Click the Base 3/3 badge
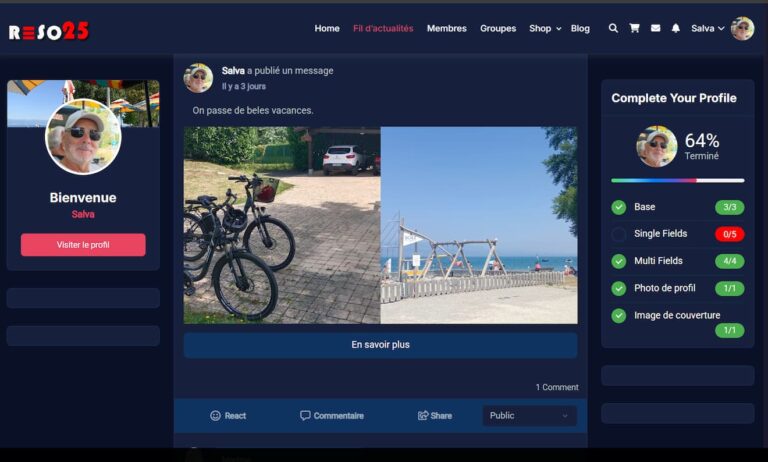 point(730,207)
